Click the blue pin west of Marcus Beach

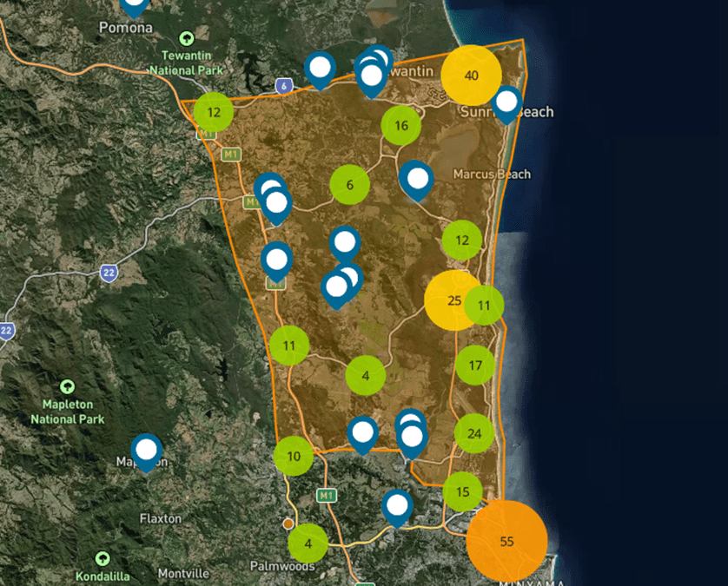tap(418, 179)
